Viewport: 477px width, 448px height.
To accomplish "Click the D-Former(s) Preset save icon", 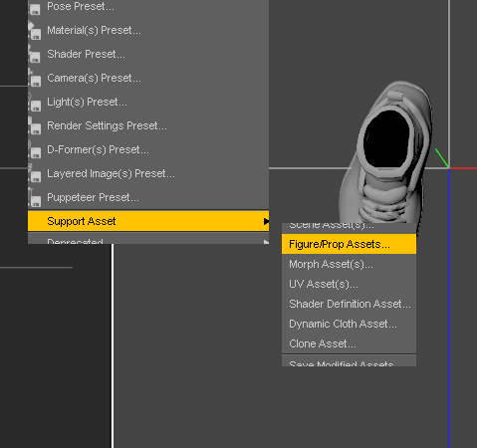I will coord(35,150).
